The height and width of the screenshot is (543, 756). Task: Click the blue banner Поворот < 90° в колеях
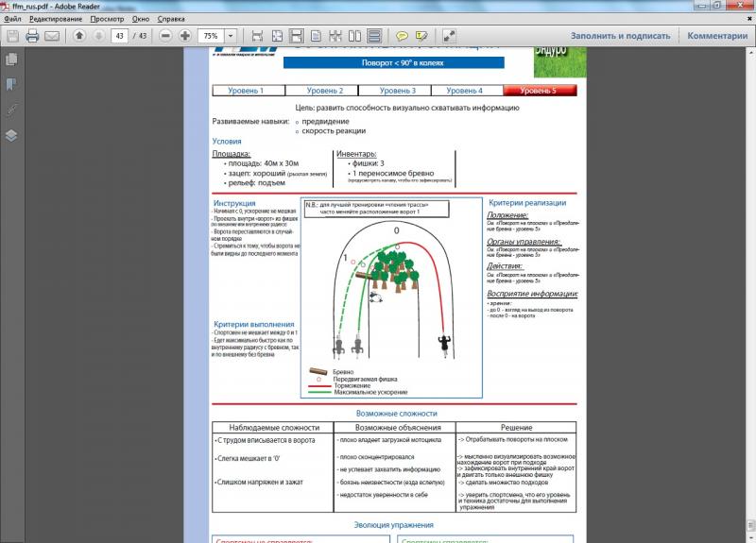point(394,62)
